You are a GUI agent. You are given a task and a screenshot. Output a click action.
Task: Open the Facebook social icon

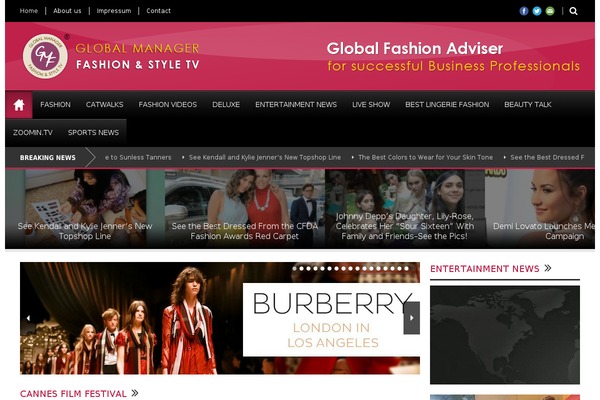point(523,11)
